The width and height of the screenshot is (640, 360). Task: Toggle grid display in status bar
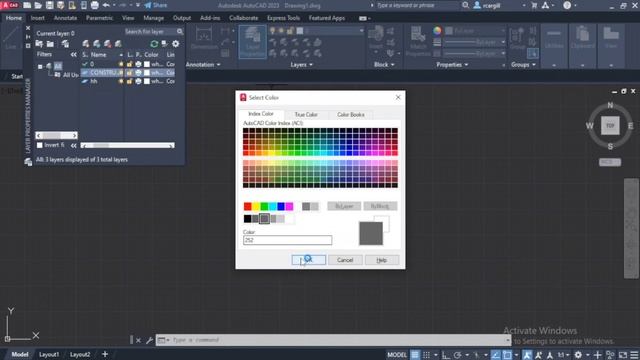point(415,355)
